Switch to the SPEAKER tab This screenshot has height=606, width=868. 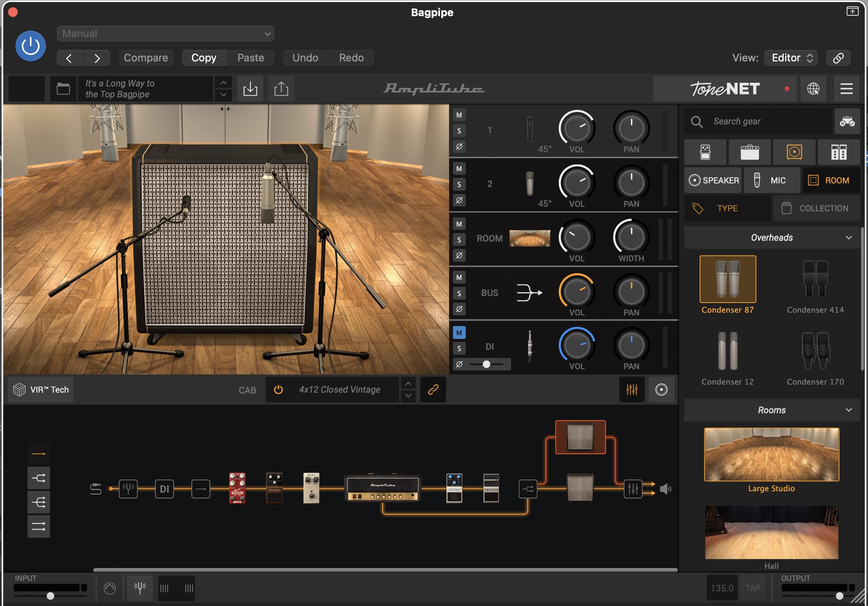[713, 180]
